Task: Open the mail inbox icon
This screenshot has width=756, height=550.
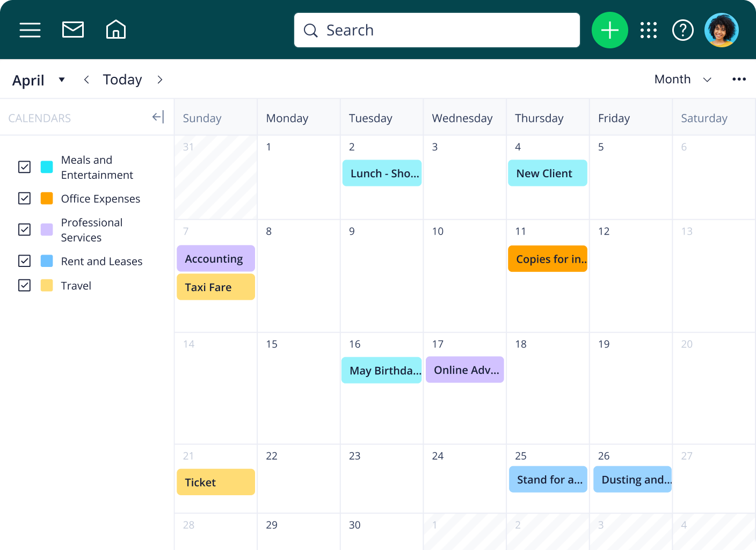Action: point(73,30)
